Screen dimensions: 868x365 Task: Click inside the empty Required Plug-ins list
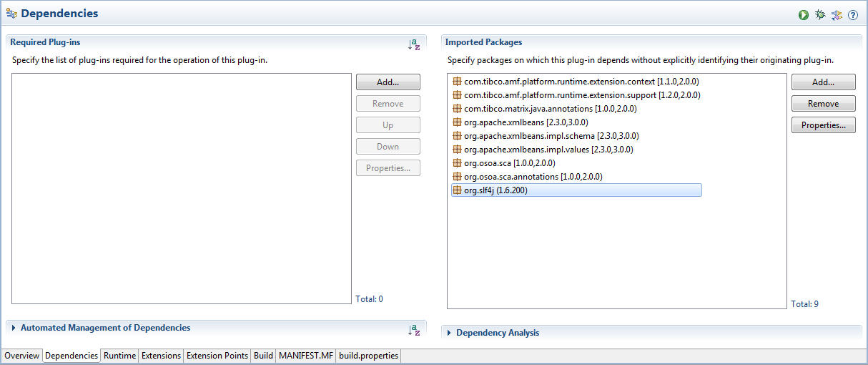point(182,189)
